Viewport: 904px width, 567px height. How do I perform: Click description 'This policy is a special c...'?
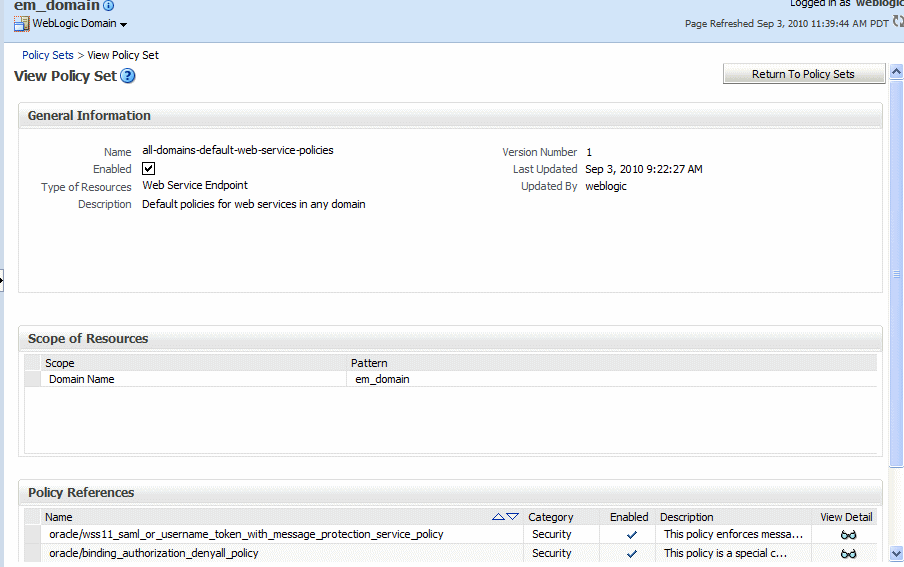725,553
